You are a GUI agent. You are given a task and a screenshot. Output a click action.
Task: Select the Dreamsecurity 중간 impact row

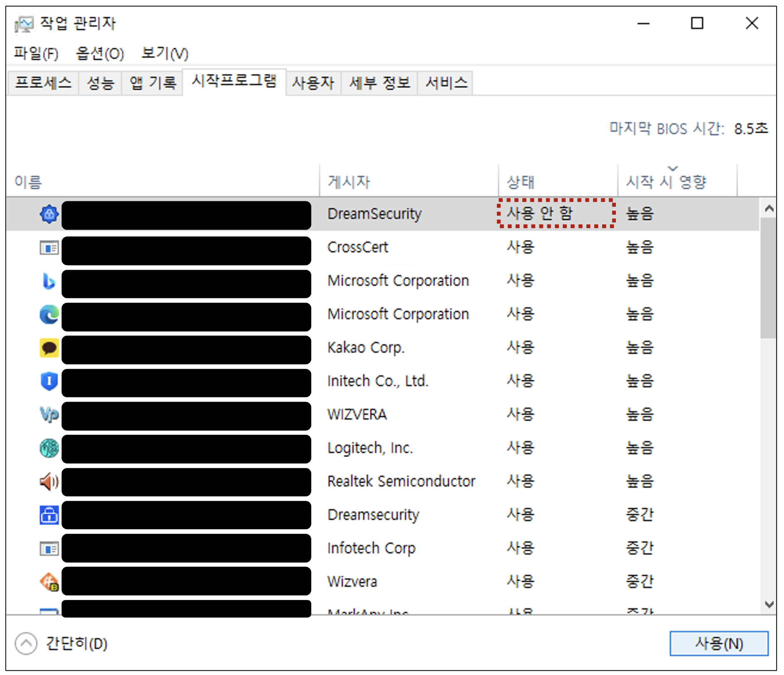[x=383, y=515]
